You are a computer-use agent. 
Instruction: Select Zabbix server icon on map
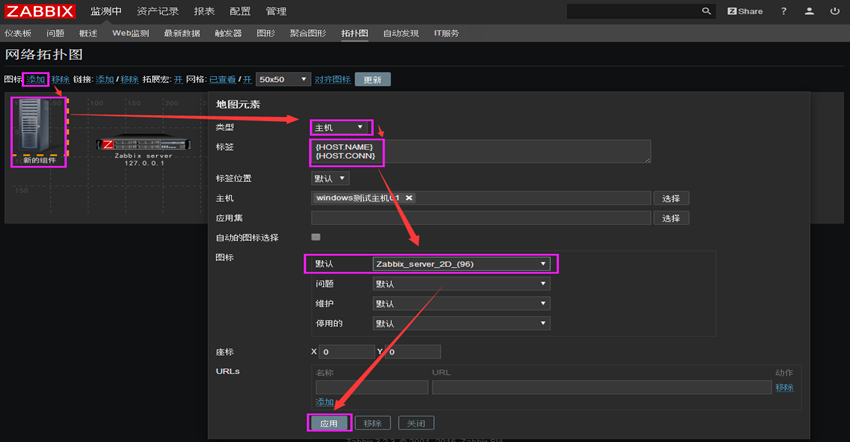tap(143, 144)
